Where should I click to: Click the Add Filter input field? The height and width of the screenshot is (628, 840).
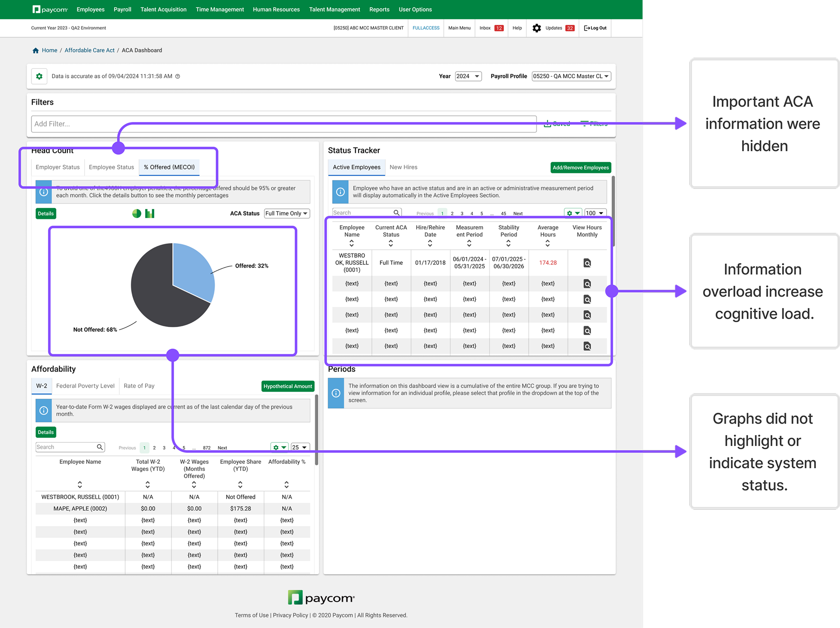(284, 124)
